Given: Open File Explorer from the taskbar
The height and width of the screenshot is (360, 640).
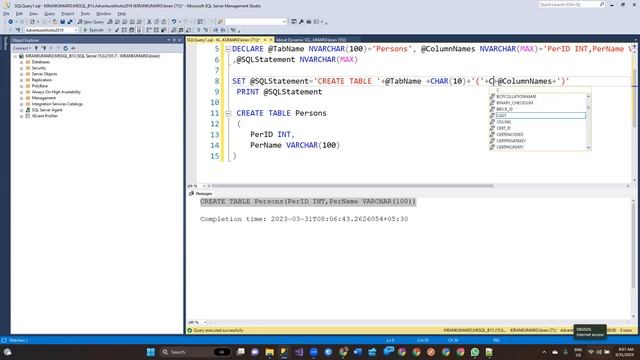Looking at the screenshot, I should coord(269,352).
